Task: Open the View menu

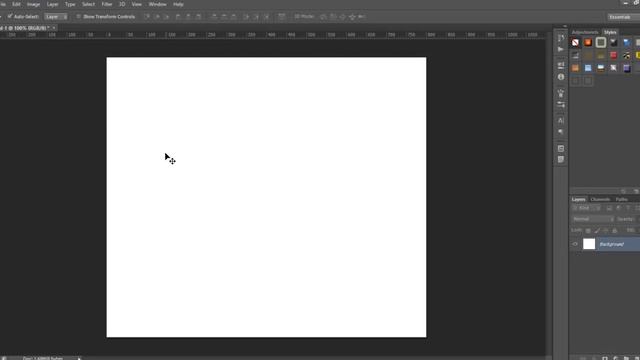Action: [136, 4]
